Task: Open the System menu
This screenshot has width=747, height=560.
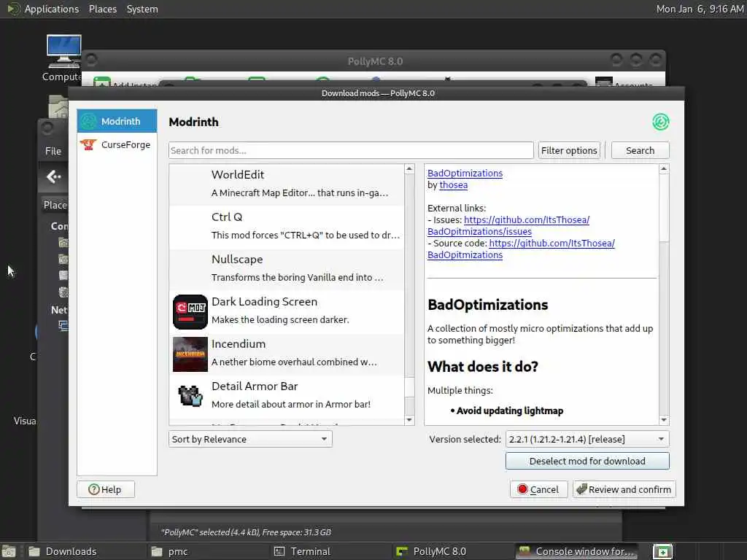Action: click(x=142, y=9)
